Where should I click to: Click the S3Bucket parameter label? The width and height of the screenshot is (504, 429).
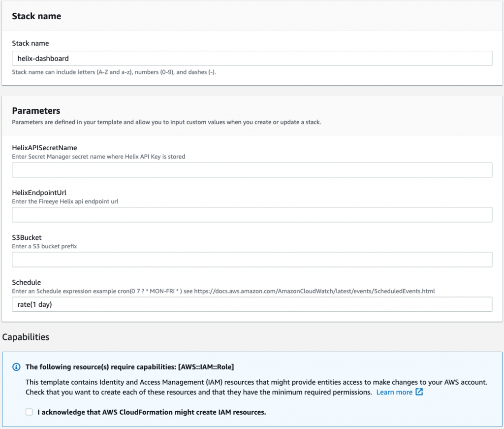27,237
